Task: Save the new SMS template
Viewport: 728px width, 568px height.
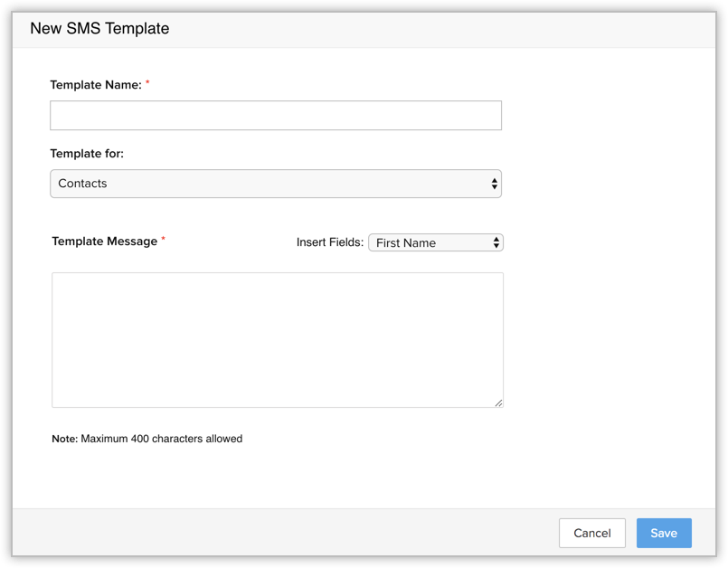Action: pos(663,533)
